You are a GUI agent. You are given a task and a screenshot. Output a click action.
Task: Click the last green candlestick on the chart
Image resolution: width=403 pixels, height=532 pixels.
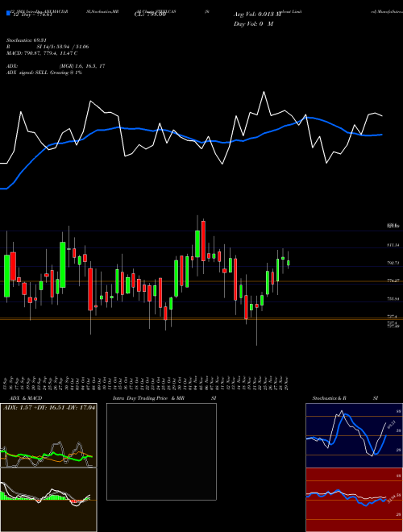[x=289, y=263]
